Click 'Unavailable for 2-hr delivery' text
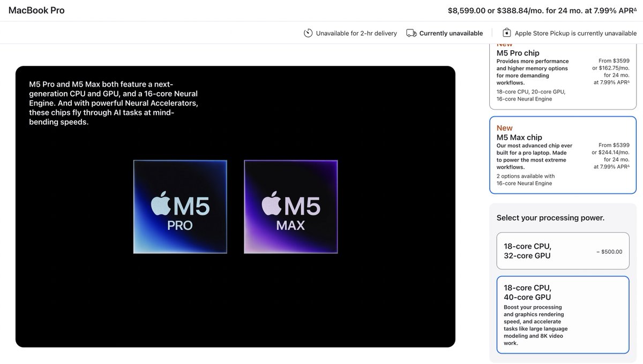 (x=356, y=33)
